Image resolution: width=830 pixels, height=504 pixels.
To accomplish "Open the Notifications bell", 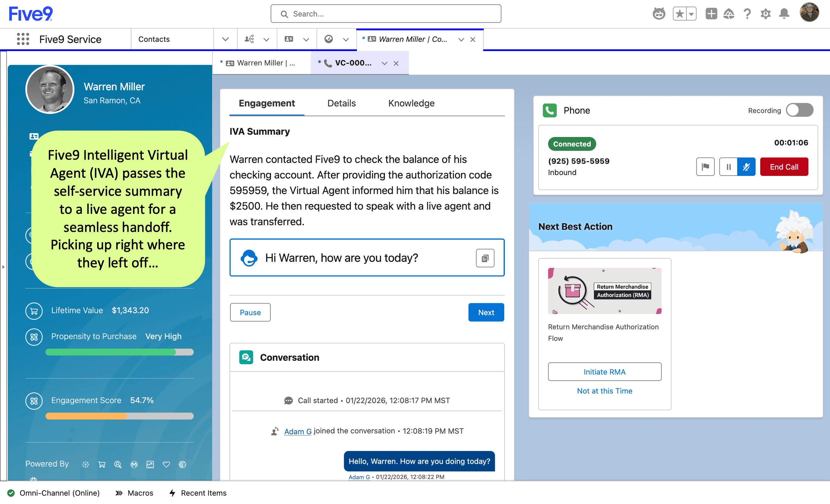I will coord(784,14).
